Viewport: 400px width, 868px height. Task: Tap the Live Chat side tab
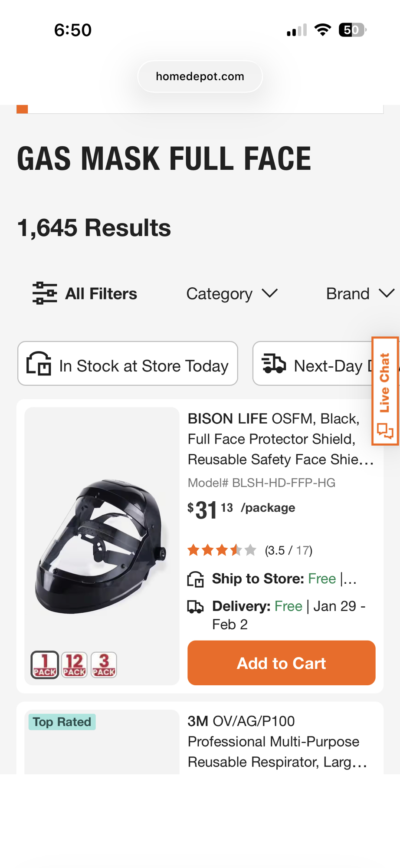[x=385, y=391]
